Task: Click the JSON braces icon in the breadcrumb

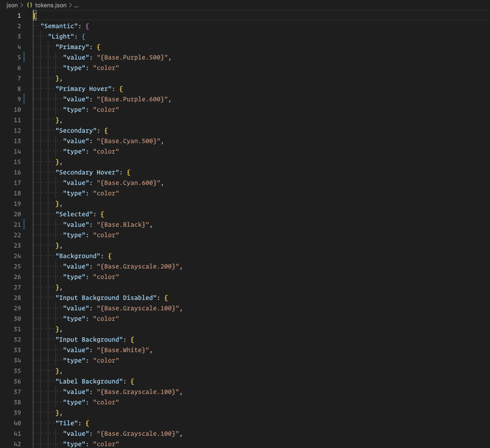Action: [x=30, y=5]
